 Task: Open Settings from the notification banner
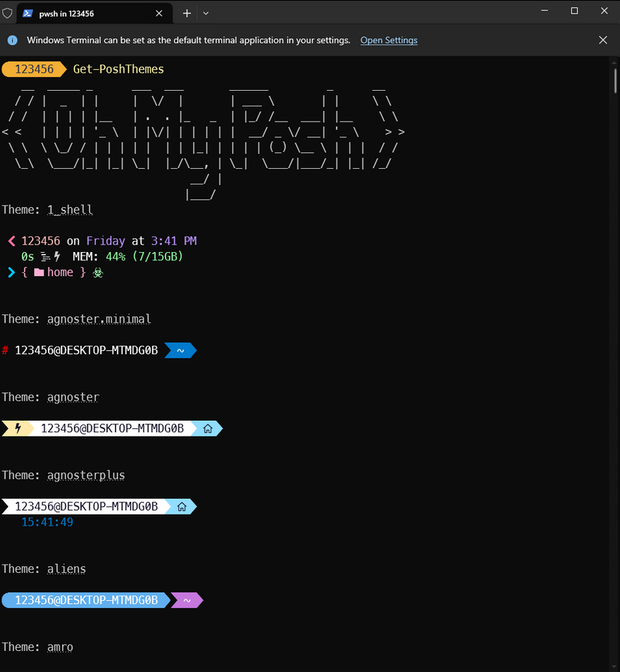point(388,40)
